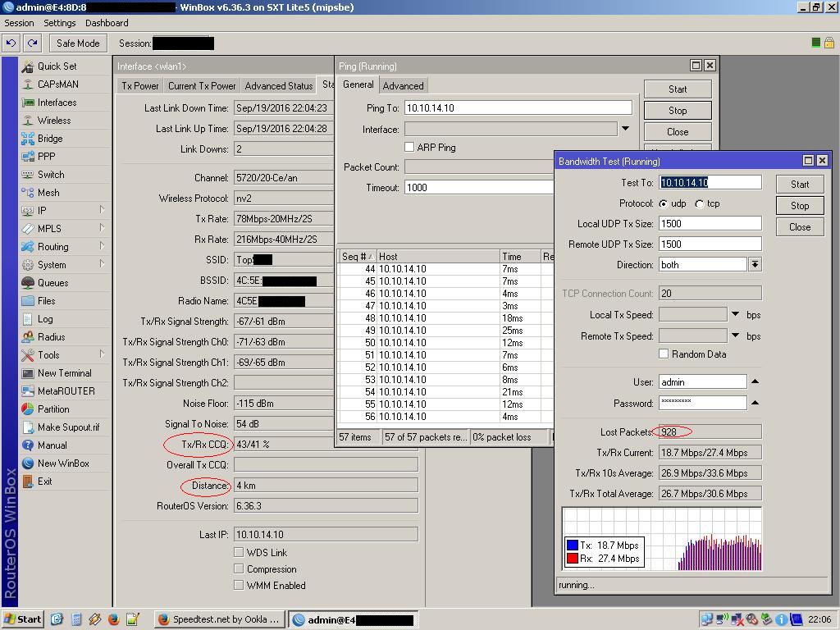Image resolution: width=840 pixels, height=630 pixels.
Task: Open Log in the sidebar
Action: (x=45, y=319)
